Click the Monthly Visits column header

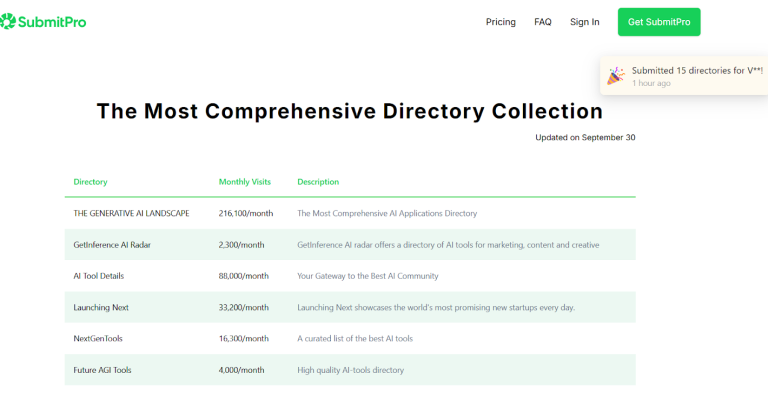244,182
